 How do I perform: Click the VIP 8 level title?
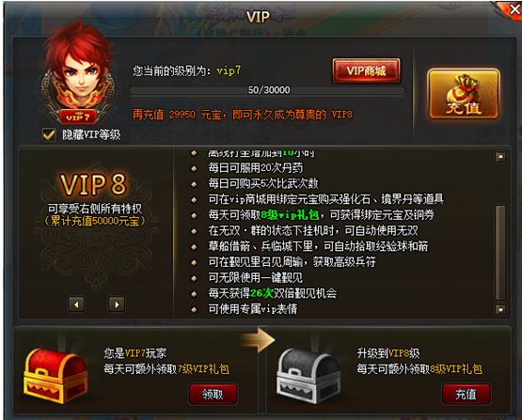[x=93, y=184]
